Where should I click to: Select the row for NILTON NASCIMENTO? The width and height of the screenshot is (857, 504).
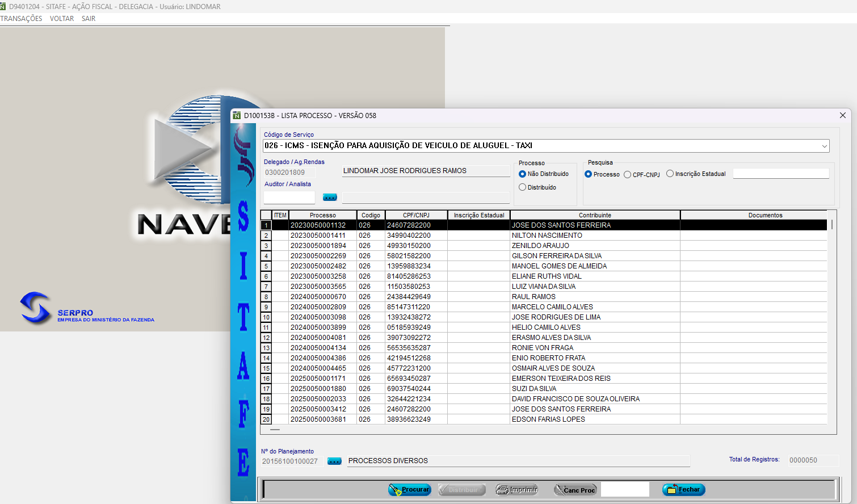coord(547,236)
